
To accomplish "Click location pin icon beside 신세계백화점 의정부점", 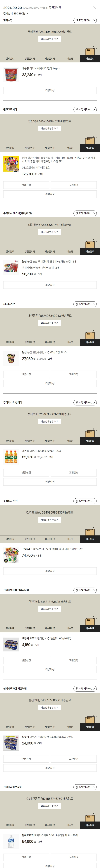I will 77,689.
